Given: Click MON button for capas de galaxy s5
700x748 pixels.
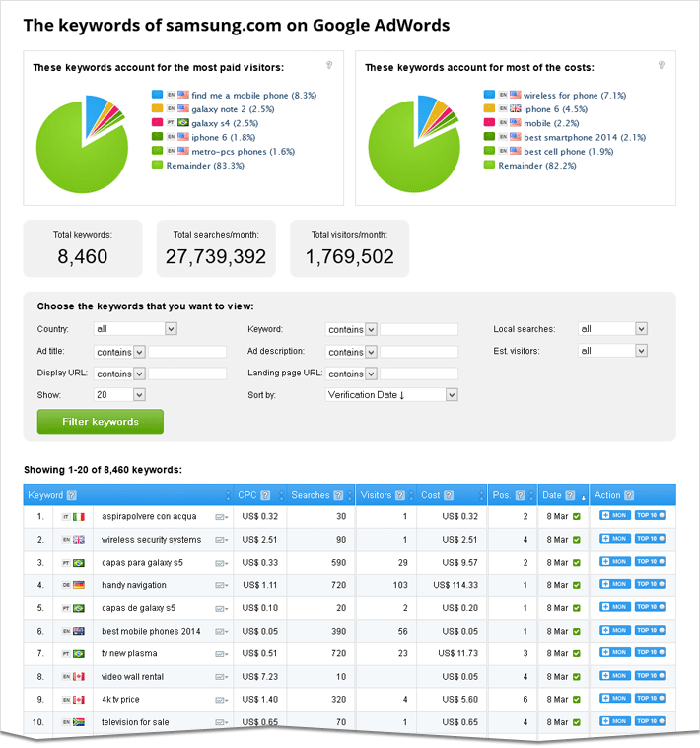Looking at the screenshot, I should pos(615,607).
